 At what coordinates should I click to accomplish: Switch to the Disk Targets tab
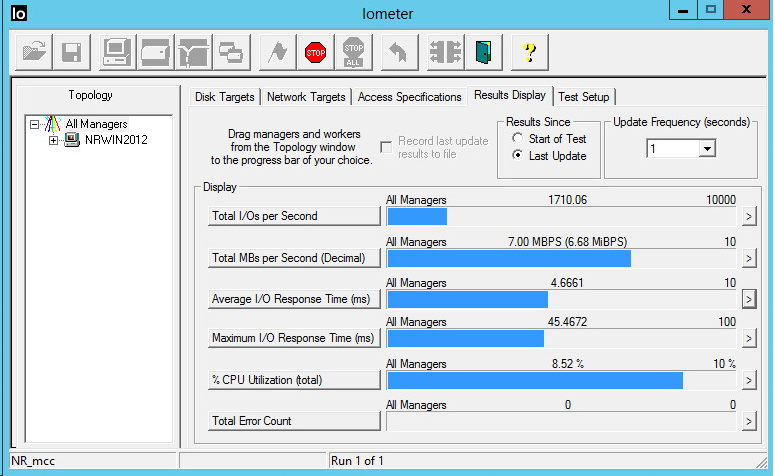click(x=224, y=97)
